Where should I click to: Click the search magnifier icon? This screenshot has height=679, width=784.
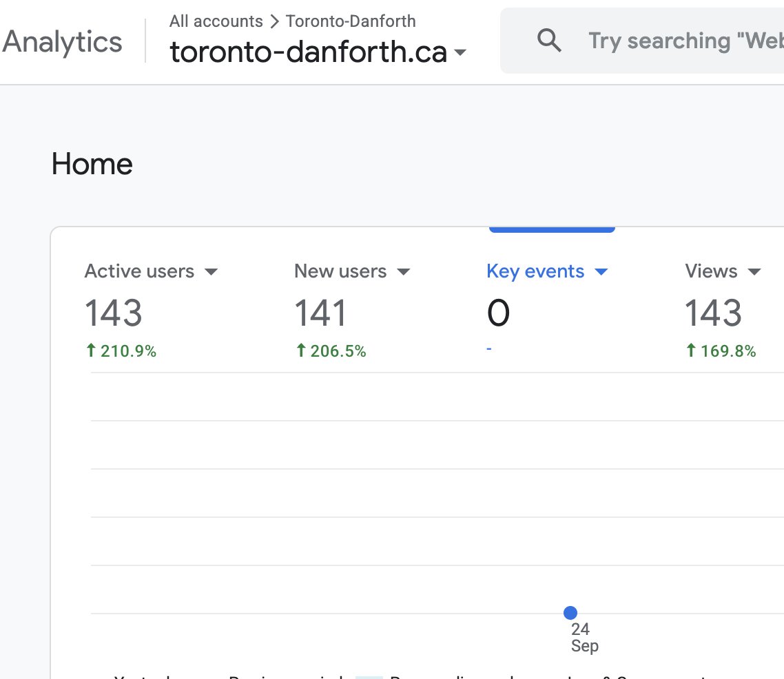(x=549, y=40)
